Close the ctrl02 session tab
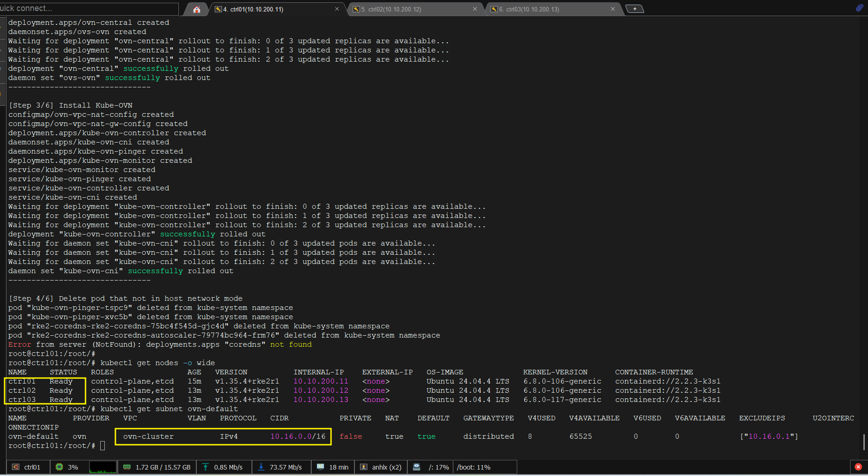The height and width of the screenshot is (476, 868). tap(475, 9)
